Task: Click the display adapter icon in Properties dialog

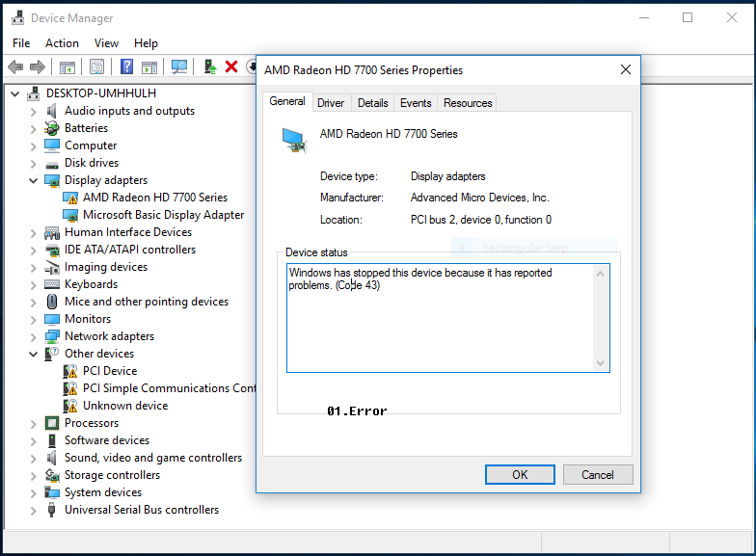Action: click(294, 141)
